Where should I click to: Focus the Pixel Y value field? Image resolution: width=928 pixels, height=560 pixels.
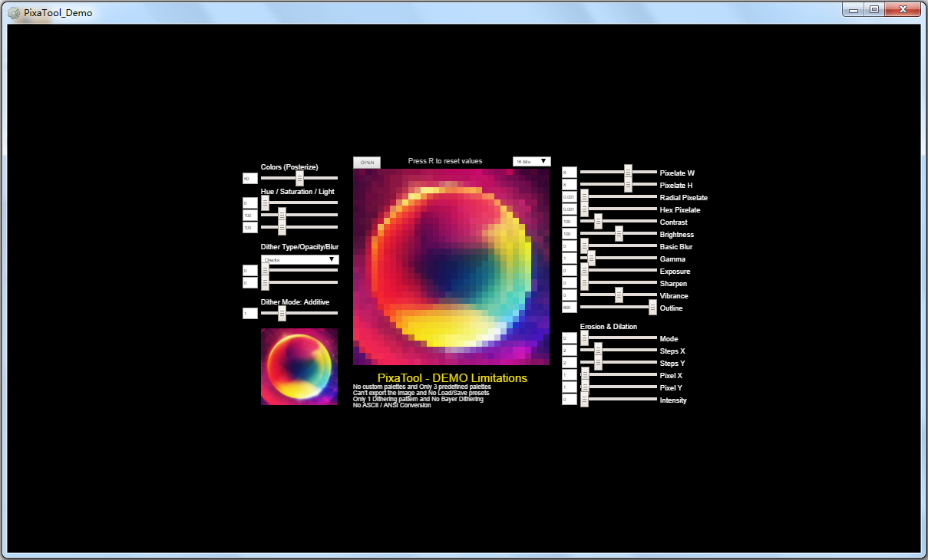click(x=570, y=387)
